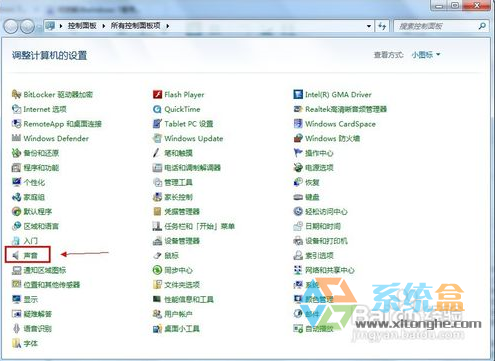The image size is (495, 361).
Task: Open the 网络和共享中心 icon
Action: click(298, 270)
